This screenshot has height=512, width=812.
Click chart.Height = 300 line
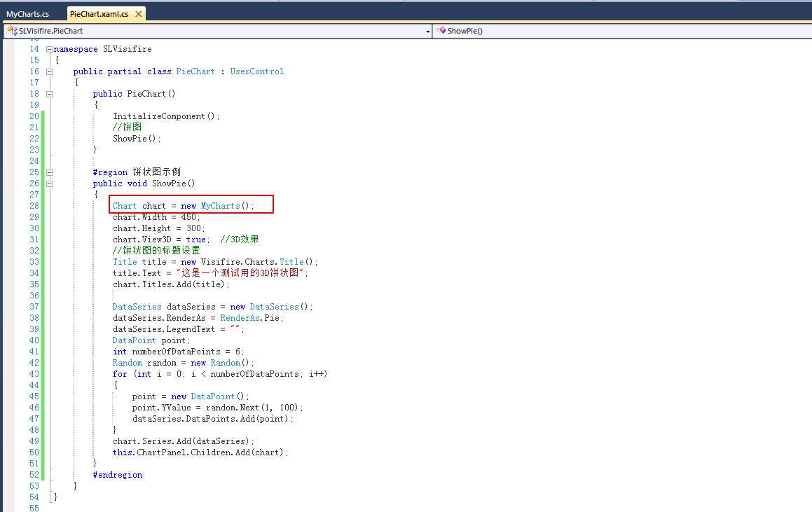158,228
